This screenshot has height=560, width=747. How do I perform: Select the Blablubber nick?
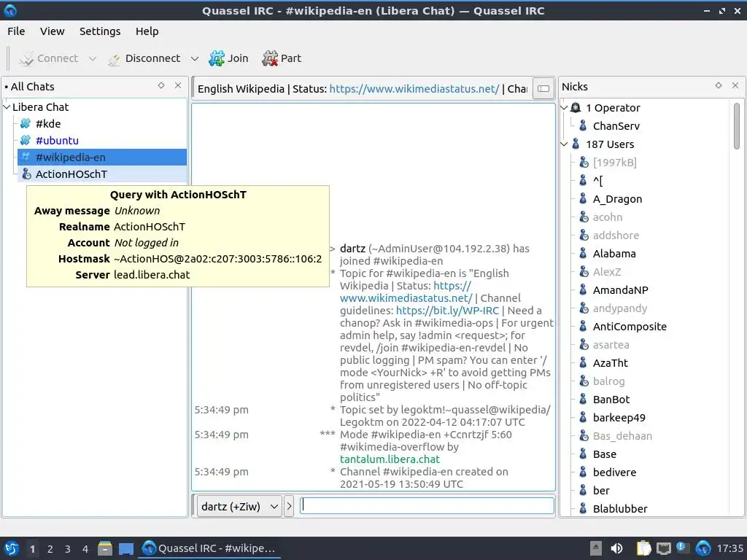click(620, 509)
